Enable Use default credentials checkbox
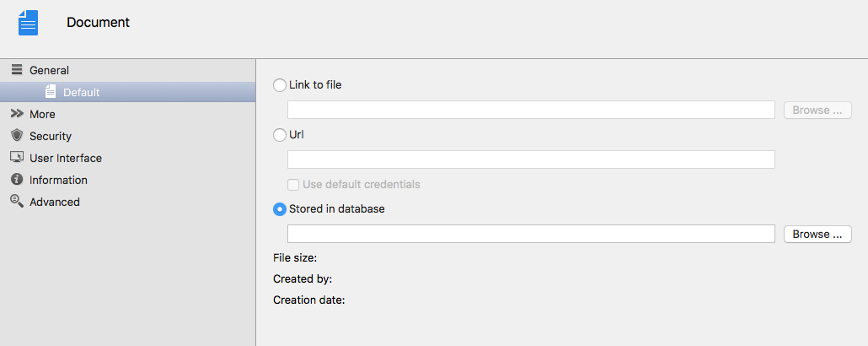 tap(294, 185)
